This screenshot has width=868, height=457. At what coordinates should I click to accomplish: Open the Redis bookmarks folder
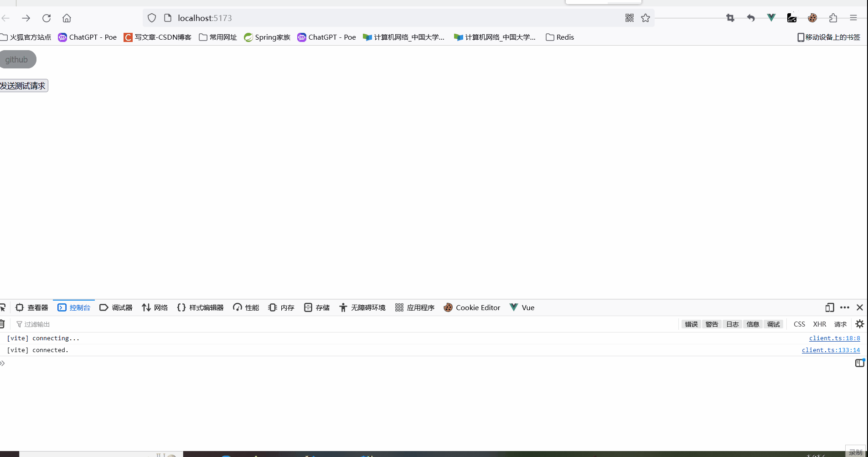click(560, 37)
